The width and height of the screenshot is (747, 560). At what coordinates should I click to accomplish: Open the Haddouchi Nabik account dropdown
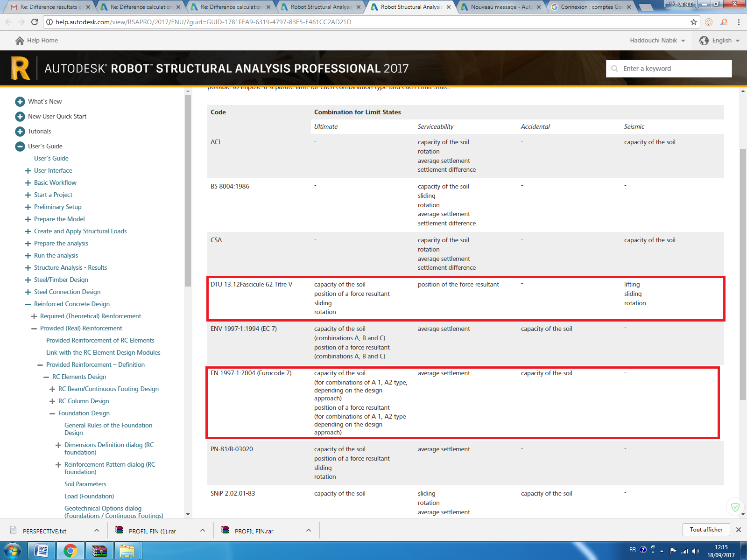point(657,41)
